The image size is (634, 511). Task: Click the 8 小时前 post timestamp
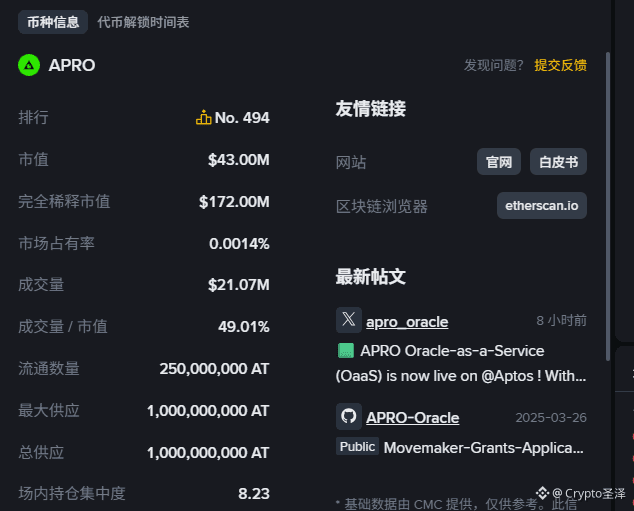click(x=561, y=321)
